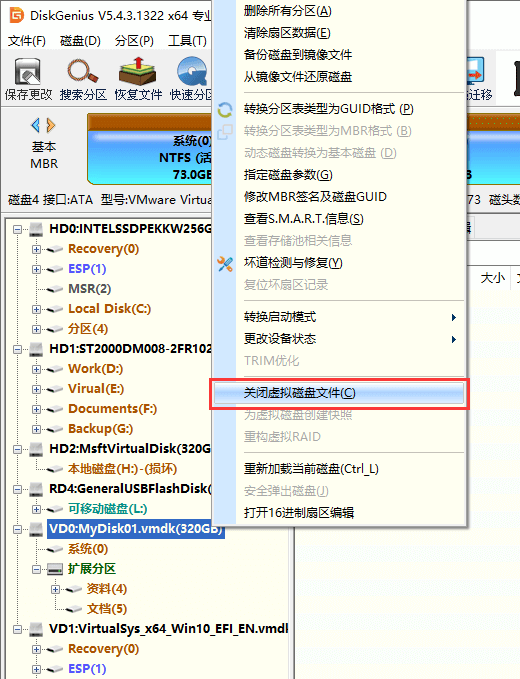Click the HD2 MsftVirtualDisk drive icon
520x679 pixels.
pyautogui.click(x=36, y=449)
